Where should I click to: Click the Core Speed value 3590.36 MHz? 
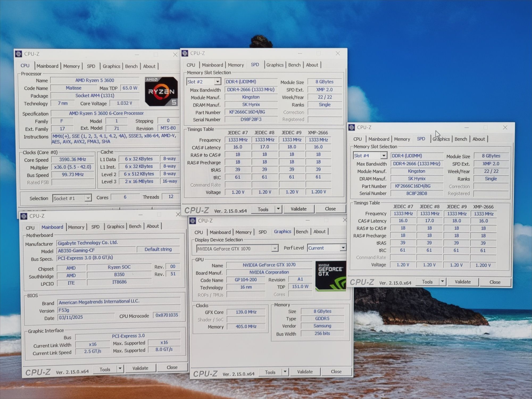pyautogui.click(x=73, y=159)
